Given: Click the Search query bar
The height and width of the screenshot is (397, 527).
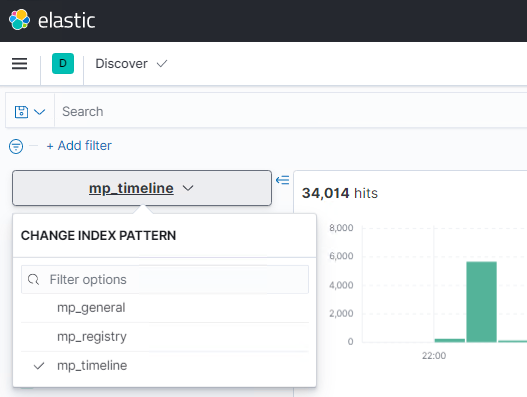Looking at the screenshot, I should [x=291, y=111].
